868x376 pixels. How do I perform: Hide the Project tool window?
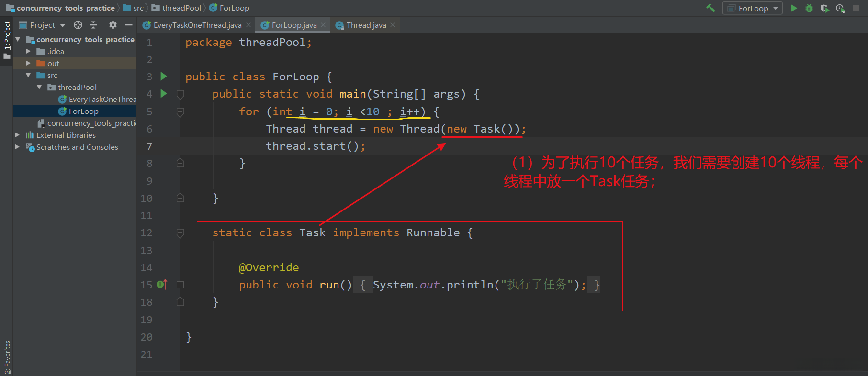tap(128, 25)
